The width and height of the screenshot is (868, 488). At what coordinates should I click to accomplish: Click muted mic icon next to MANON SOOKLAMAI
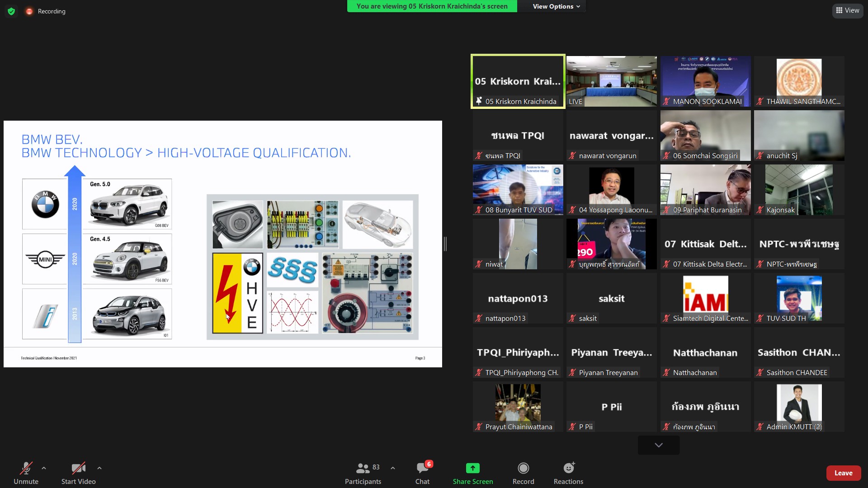pos(666,101)
